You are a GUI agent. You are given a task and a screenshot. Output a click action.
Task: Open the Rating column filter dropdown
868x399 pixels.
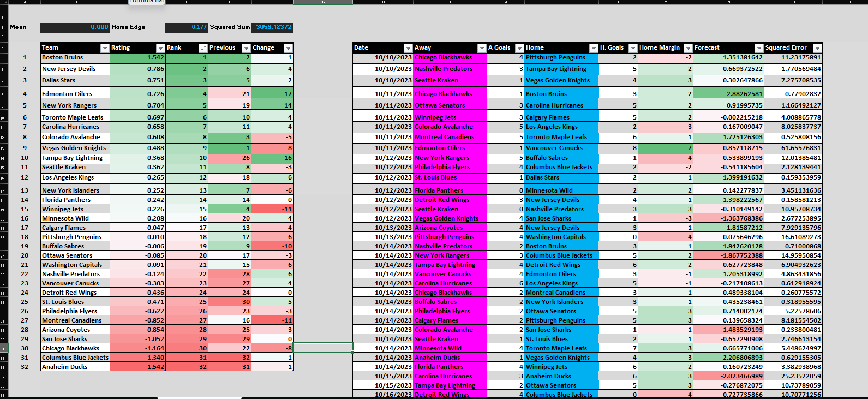click(x=160, y=48)
